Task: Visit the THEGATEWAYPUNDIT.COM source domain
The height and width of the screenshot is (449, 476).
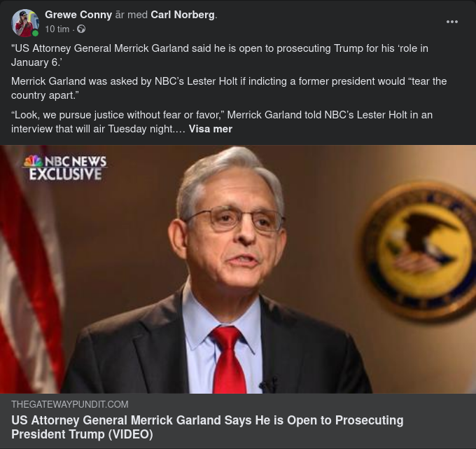Action: point(70,404)
